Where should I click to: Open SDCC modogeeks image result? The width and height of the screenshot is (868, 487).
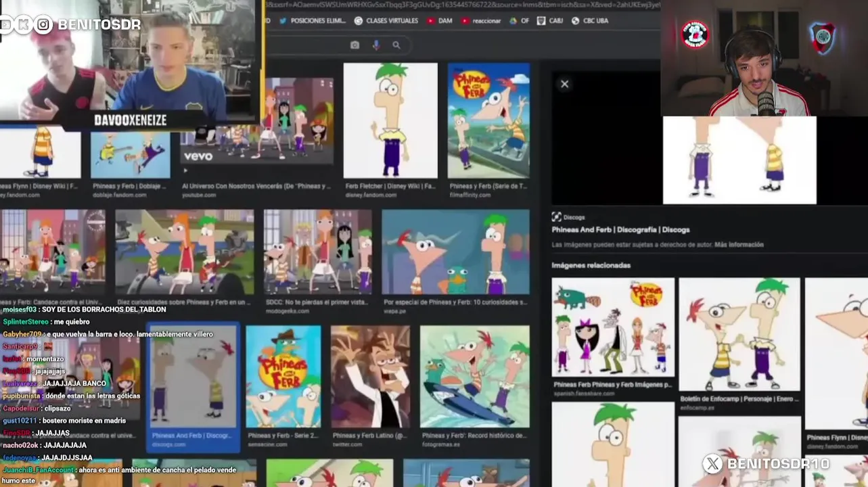coord(317,252)
